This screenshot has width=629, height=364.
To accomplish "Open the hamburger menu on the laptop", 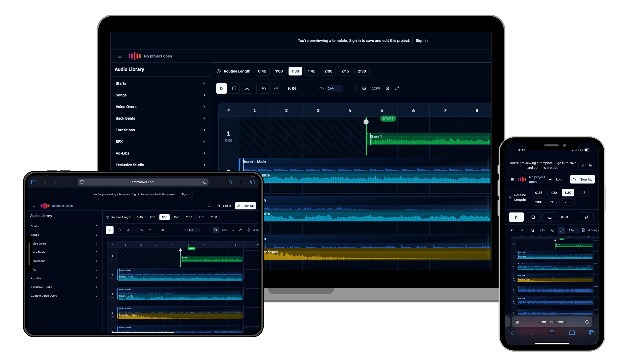I will click(x=120, y=56).
